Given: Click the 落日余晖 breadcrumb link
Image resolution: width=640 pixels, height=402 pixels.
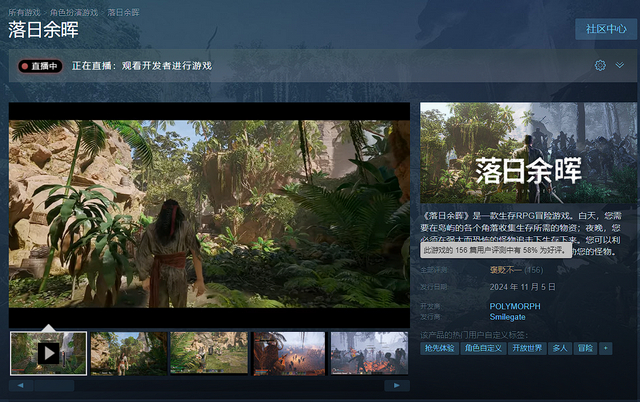Looking at the screenshot, I should point(123,13).
